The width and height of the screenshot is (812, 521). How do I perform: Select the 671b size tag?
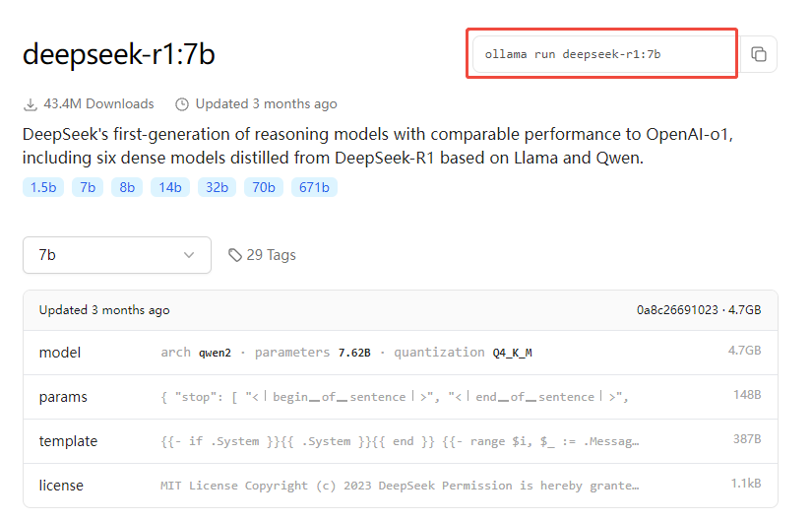314,187
